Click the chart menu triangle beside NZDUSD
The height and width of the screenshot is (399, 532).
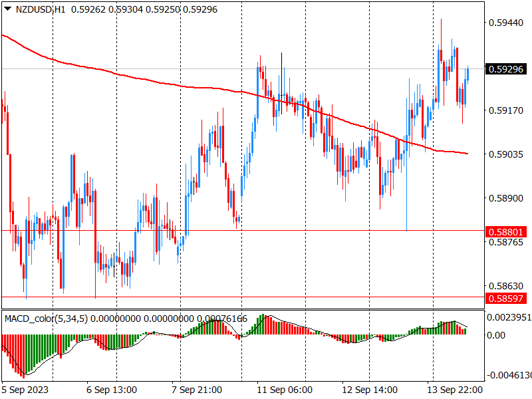click(x=7, y=9)
